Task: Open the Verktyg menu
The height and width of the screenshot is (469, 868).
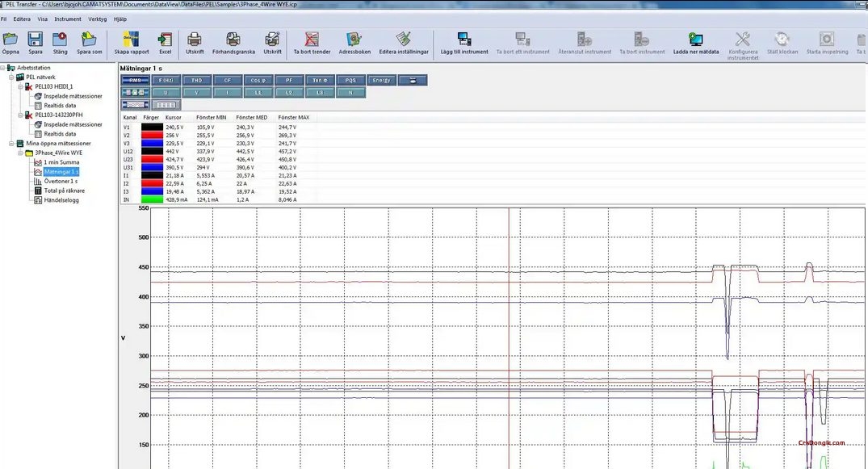Action: pyautogui.click(x=98, y=19)
